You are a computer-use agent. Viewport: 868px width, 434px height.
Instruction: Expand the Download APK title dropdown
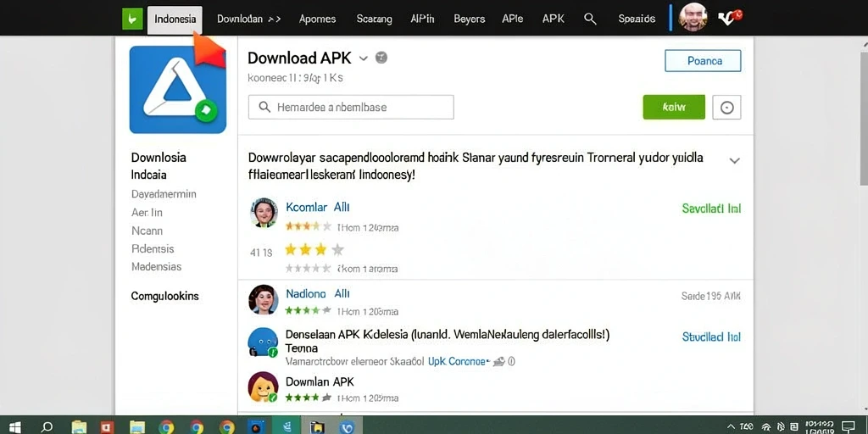coord(363,58)
